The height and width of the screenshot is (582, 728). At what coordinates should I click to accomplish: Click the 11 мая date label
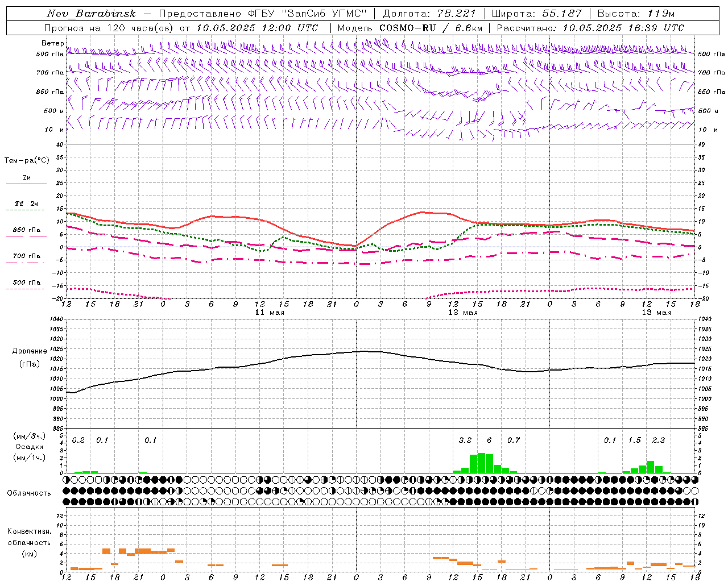click(x=270, y=313)
